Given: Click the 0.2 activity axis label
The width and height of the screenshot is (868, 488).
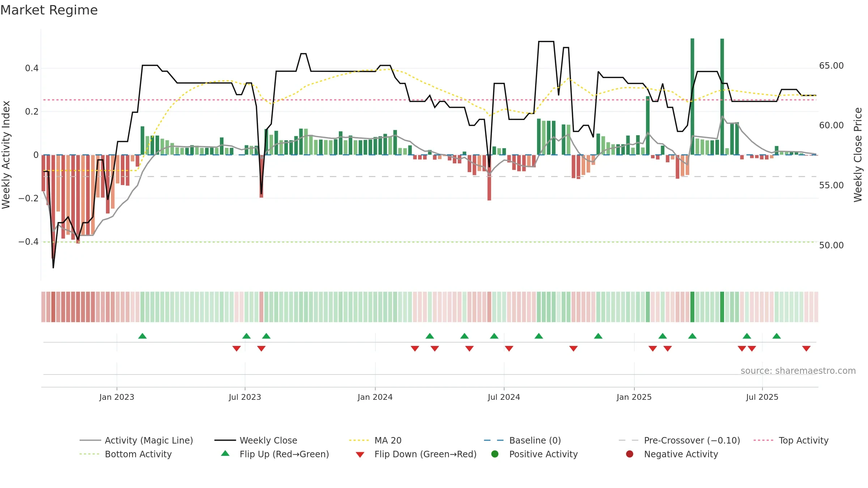Looking at the screenshot, I should pyautogui.click(x=32, y=112).
